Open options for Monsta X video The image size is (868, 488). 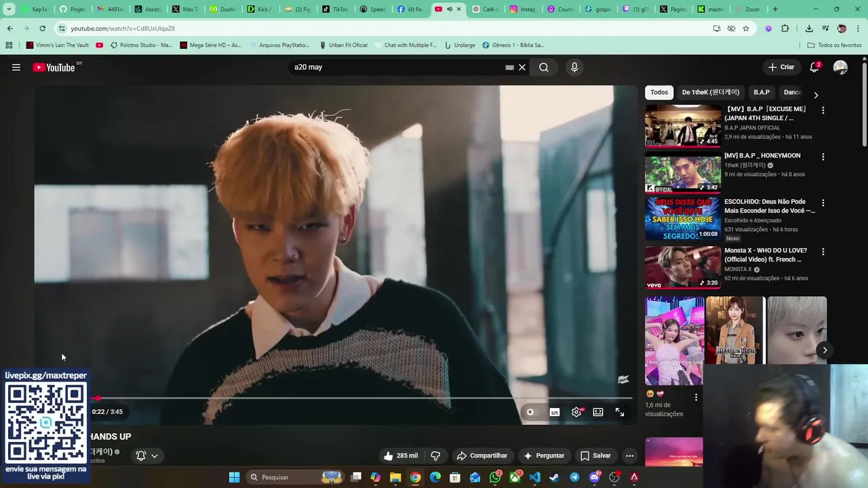point(823,251)
